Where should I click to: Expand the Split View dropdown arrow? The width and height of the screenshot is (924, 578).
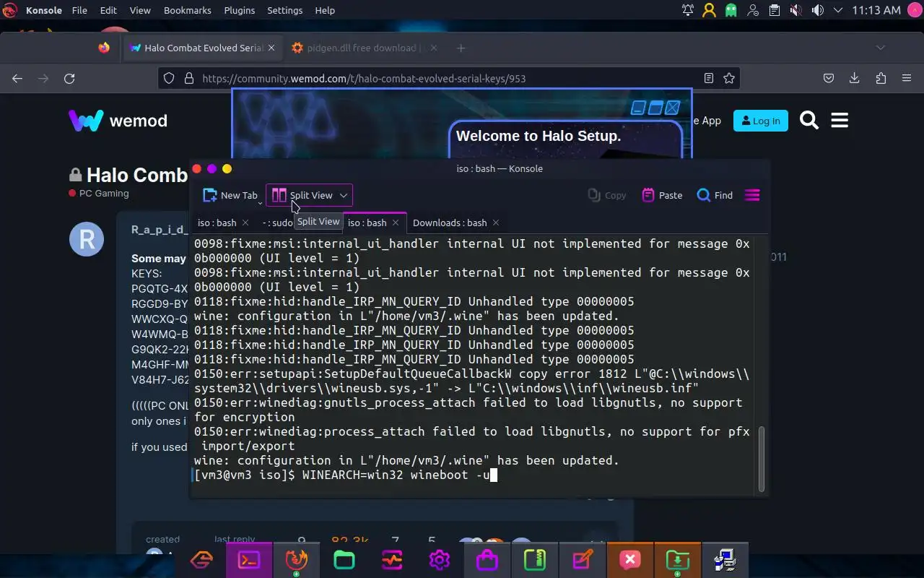pyautogui.click(x=344, y=195)
